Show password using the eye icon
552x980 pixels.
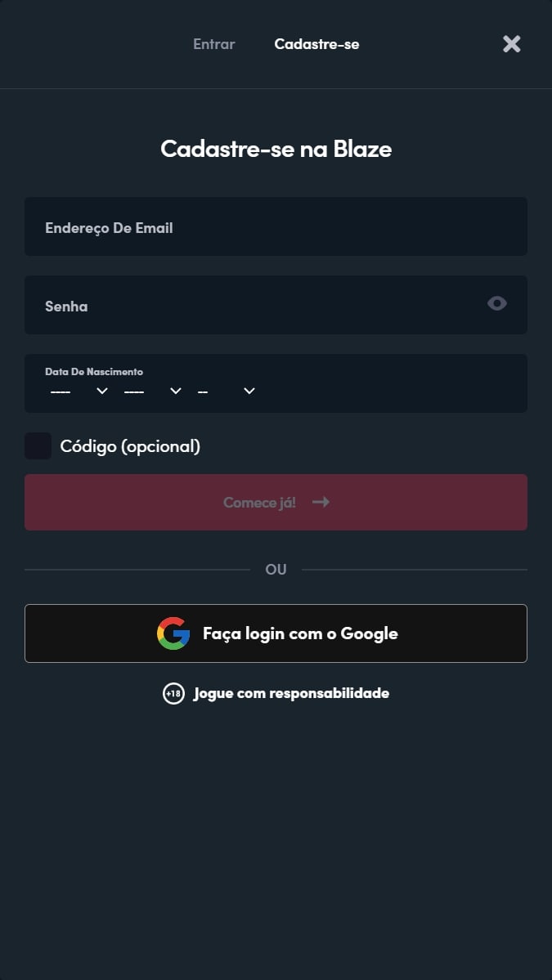(x=497, y=304)
